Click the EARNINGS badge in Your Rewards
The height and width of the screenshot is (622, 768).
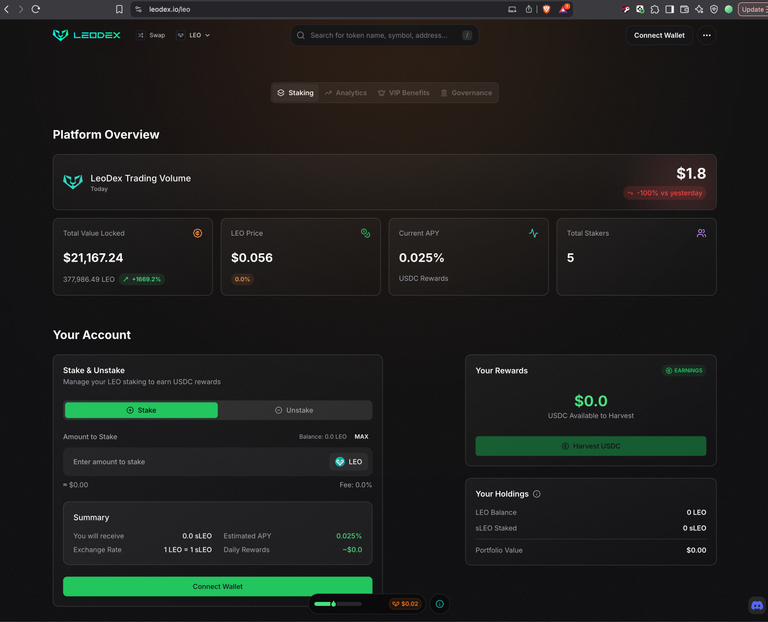click(x=684, y=370)
